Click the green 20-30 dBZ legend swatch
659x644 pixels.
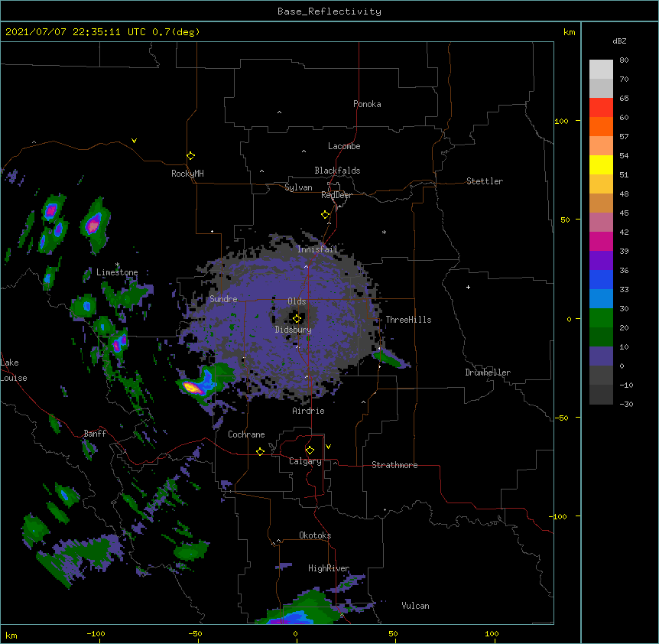pos(601,318)
